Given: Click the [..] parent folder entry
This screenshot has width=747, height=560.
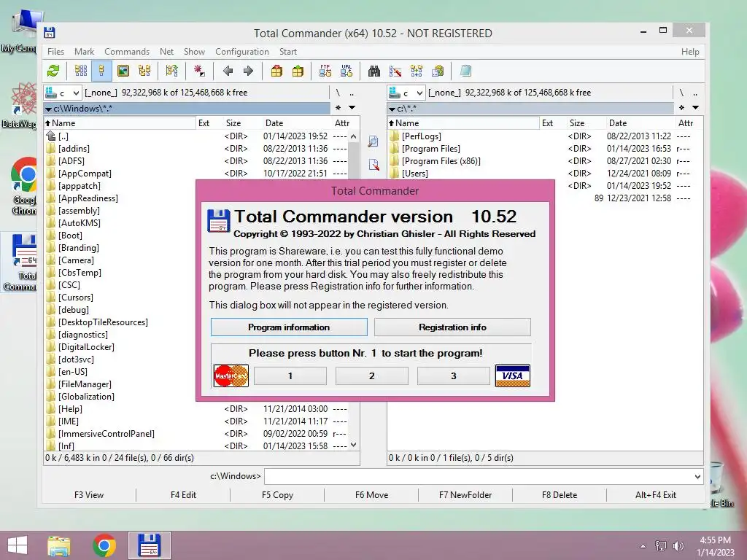Looking at the screenshot, I should tap(63, 136).
